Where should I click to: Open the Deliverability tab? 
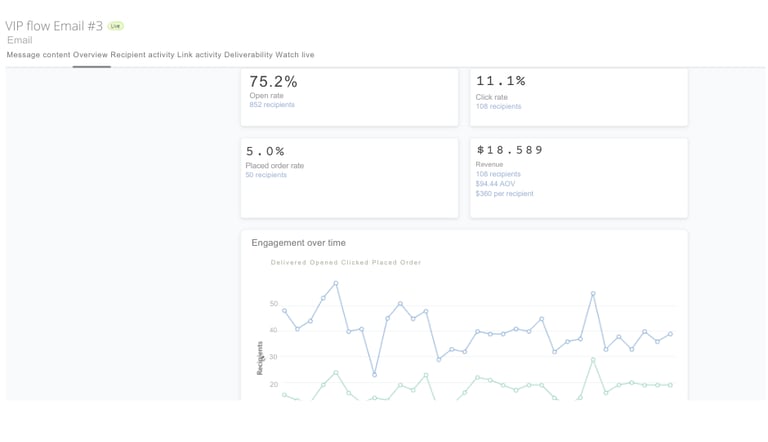tap(248, 55)
